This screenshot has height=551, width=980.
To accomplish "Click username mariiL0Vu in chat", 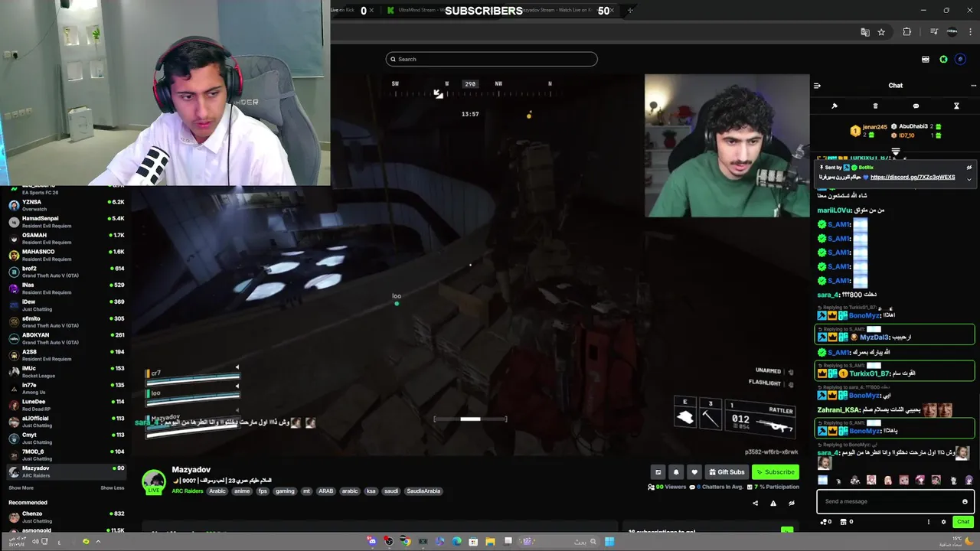I will (834, 210).
